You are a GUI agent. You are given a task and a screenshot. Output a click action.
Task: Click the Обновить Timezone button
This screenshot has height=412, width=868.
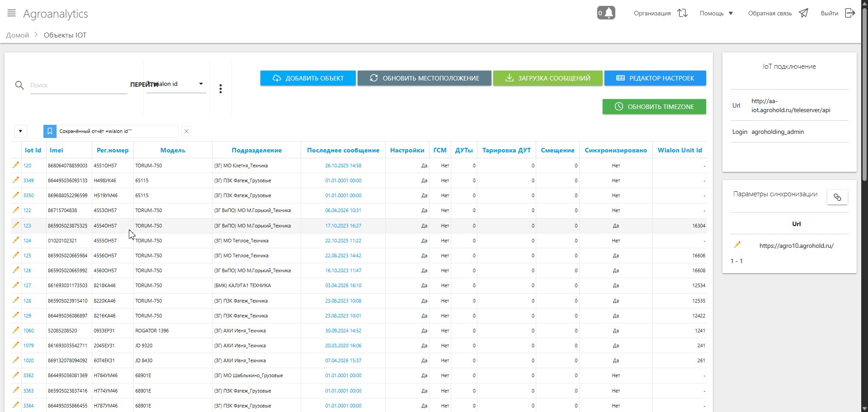click(654, 107)
